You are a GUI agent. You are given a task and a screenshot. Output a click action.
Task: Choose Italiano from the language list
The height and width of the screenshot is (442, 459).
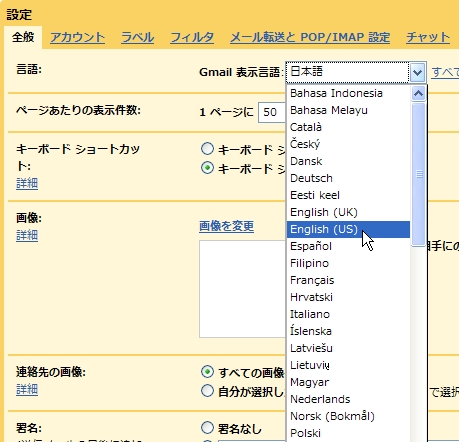click(x=348, y=314)
